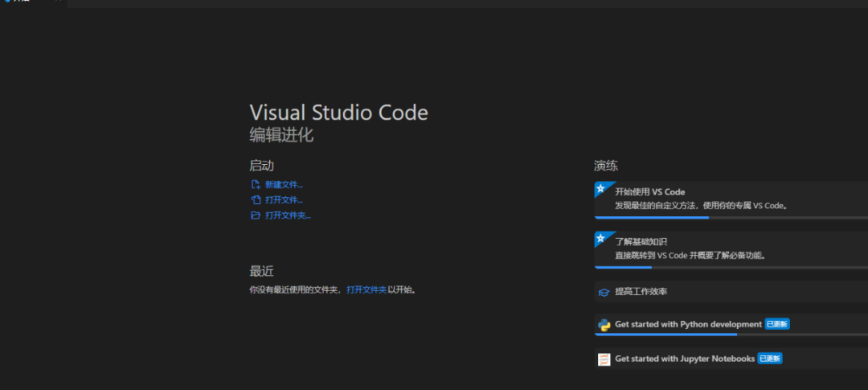868x390 pixels.
Task: Click the new file icon under 启动
Action: point(256,184)
